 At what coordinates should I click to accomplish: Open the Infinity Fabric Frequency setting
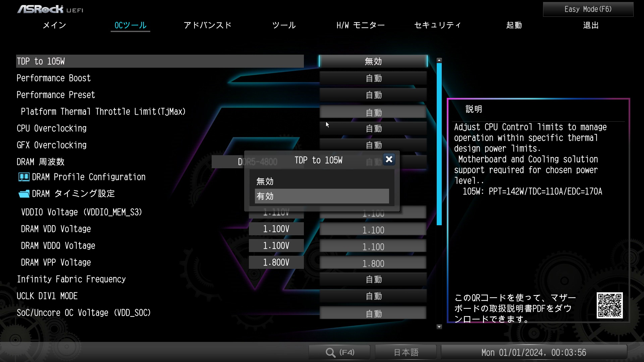(373, 279)
